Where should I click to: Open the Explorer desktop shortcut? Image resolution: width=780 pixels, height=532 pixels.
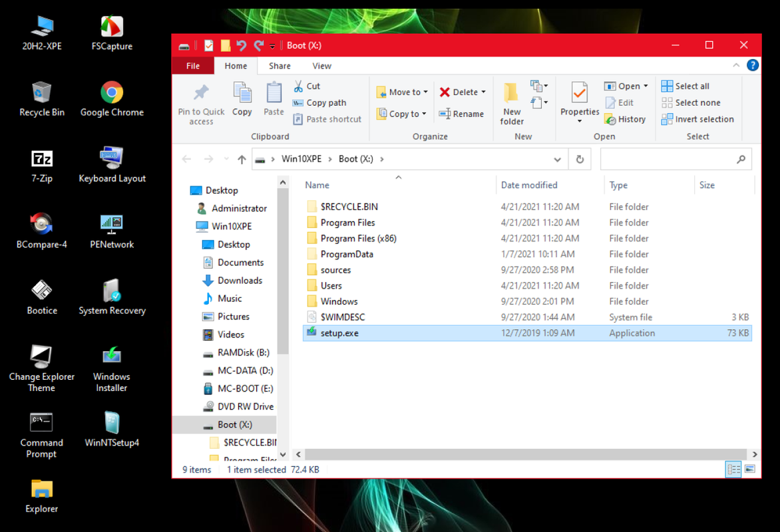coord(42,495)
